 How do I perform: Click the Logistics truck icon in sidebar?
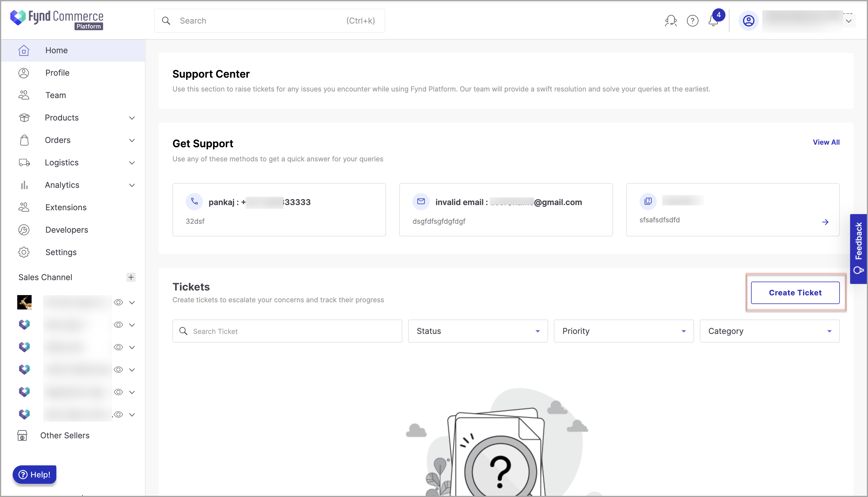click(24, 163)
